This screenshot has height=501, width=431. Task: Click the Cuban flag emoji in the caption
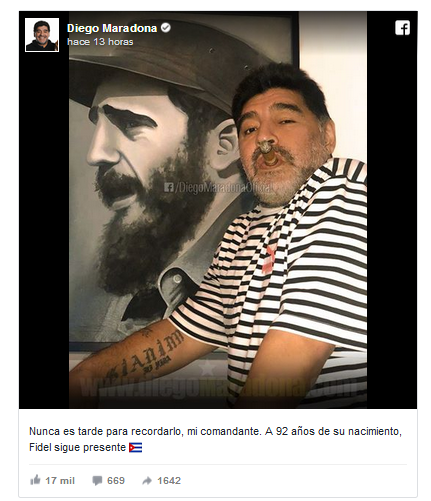pos(135,447)
